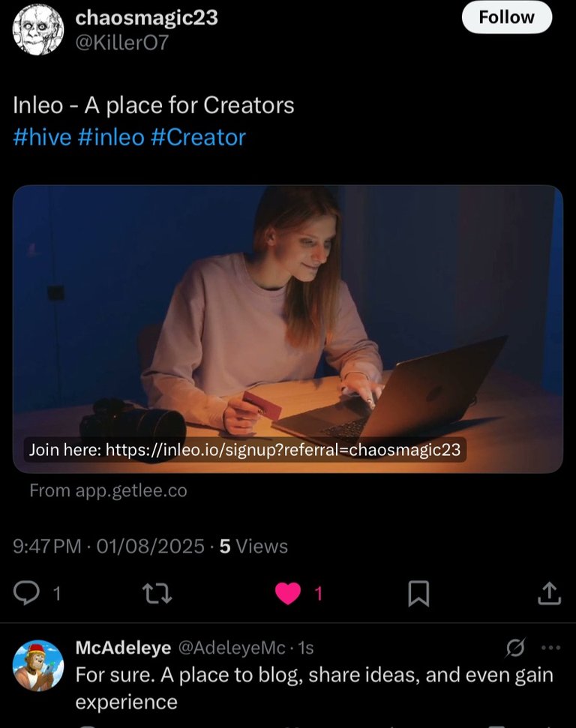This screenshot has width=576, height=728.
Task: Click the circle-slash icon on McAdeleye's reply
Action: tap(515, 648)
